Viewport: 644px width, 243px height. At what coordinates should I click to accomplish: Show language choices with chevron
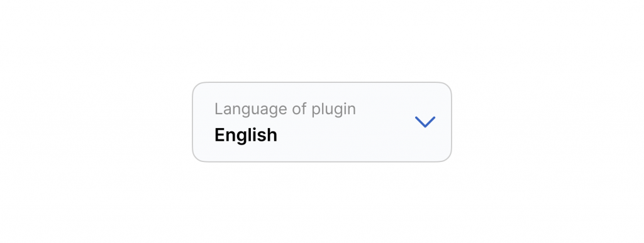425,122
